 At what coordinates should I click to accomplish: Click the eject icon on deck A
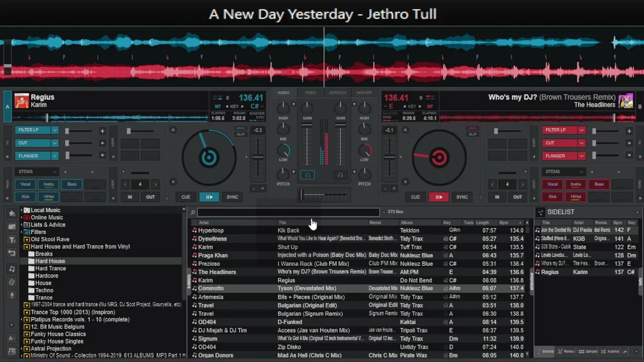(173, 130)
